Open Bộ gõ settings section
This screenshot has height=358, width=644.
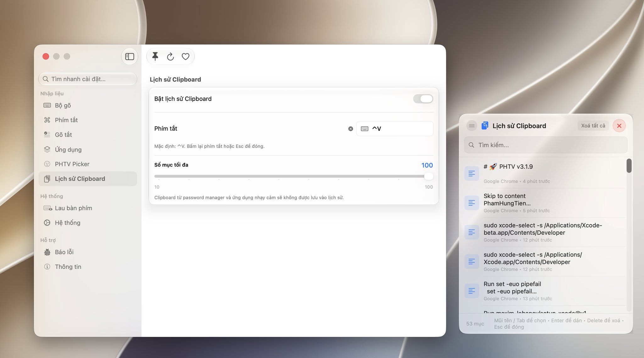(x=88, y=105)
